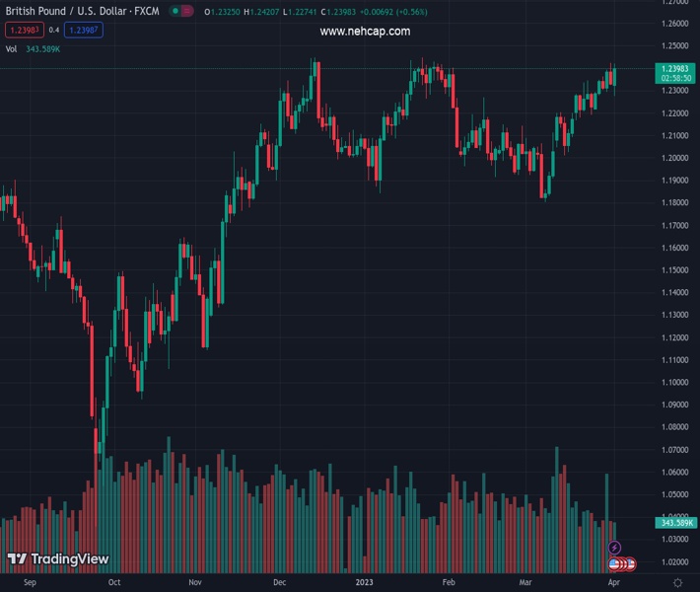The image size is (700, 592).
Task: Click the TradingView logo
Action: [x=57, y=559]
